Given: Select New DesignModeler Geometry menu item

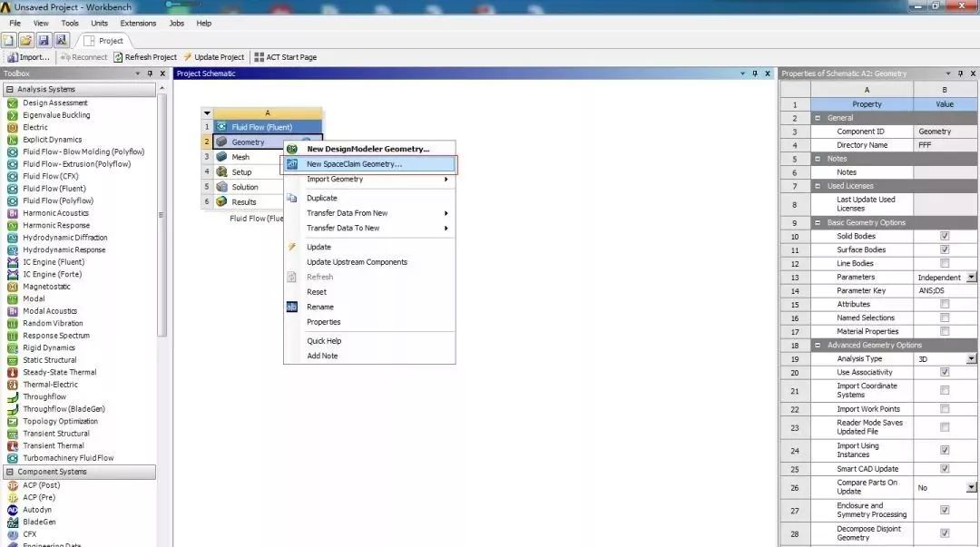Looking at the screenshot, I should [x=368, y=149].
